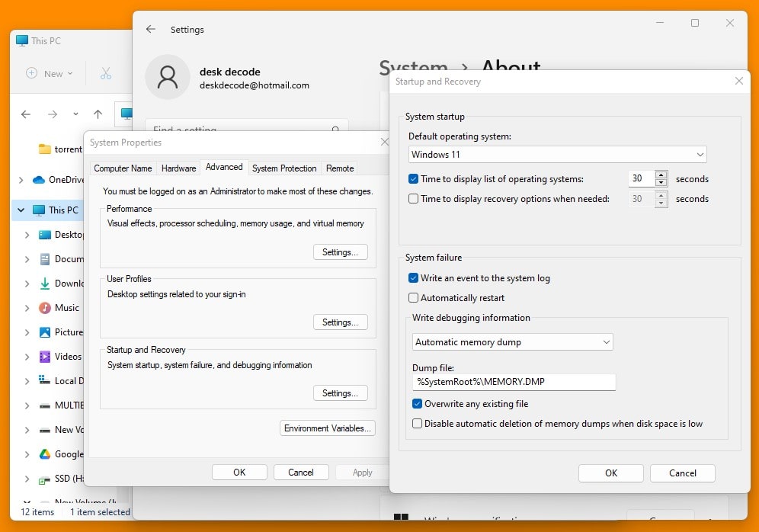Open the System Protection tab

point(284,168)
